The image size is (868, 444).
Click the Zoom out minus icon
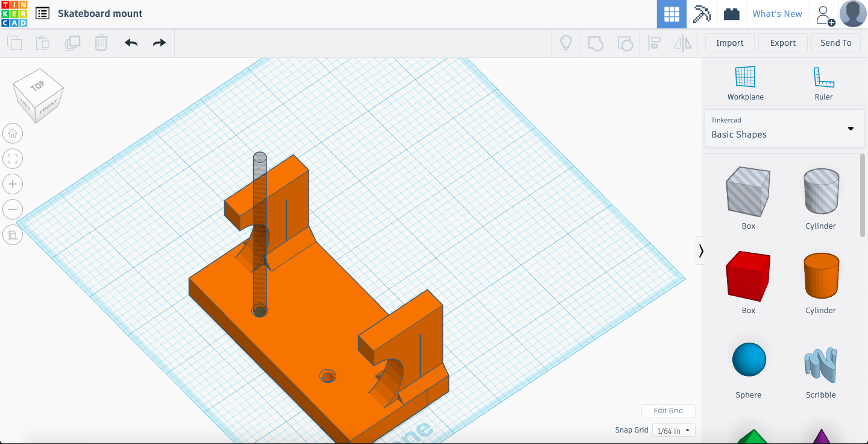pos(13,209)
